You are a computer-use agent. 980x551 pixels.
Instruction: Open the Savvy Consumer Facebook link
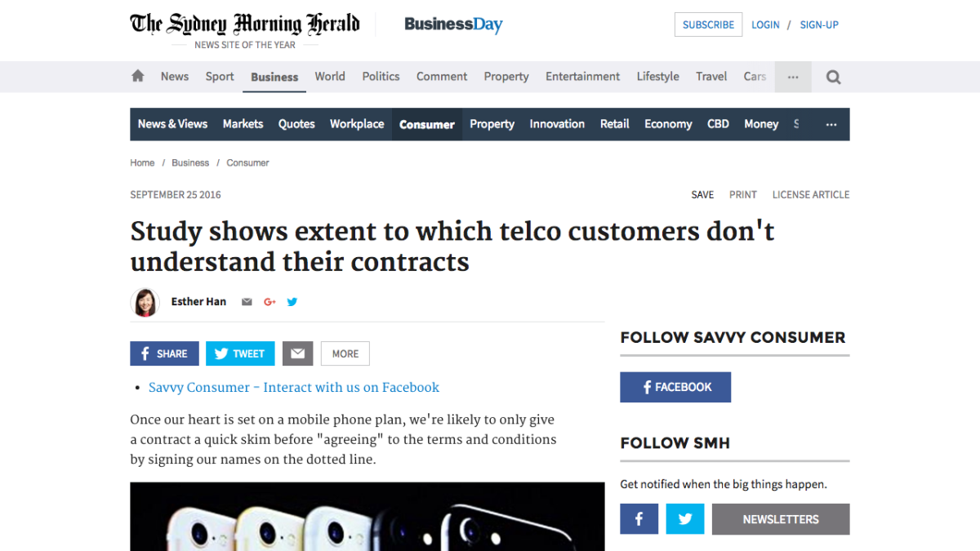pos(294,387)
